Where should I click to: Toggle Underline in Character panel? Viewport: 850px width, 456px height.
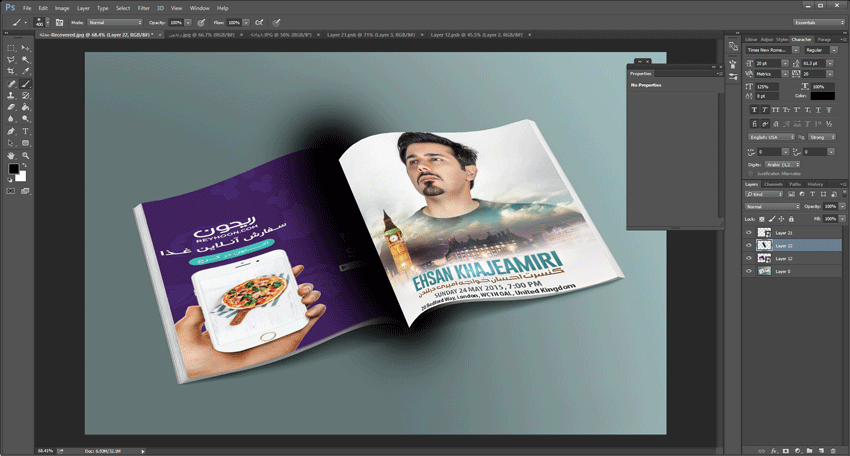point(818,110)
